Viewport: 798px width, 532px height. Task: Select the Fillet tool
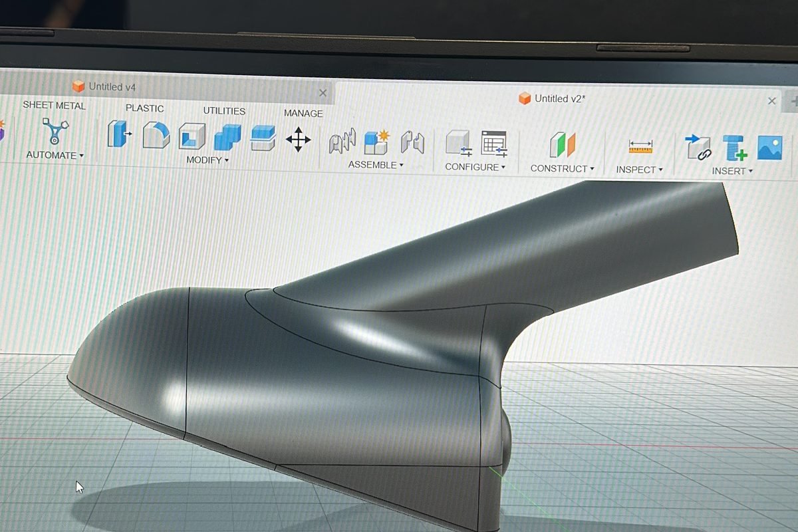click(x=156, y=135)
